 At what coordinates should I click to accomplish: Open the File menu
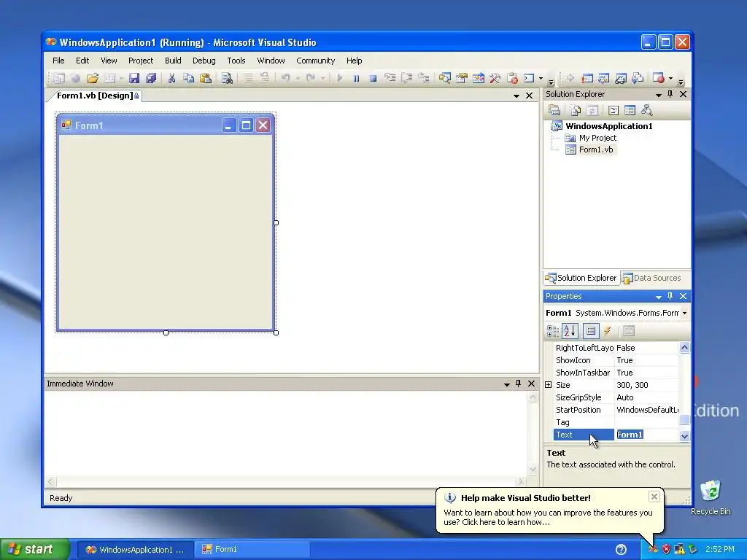[58, 61]
